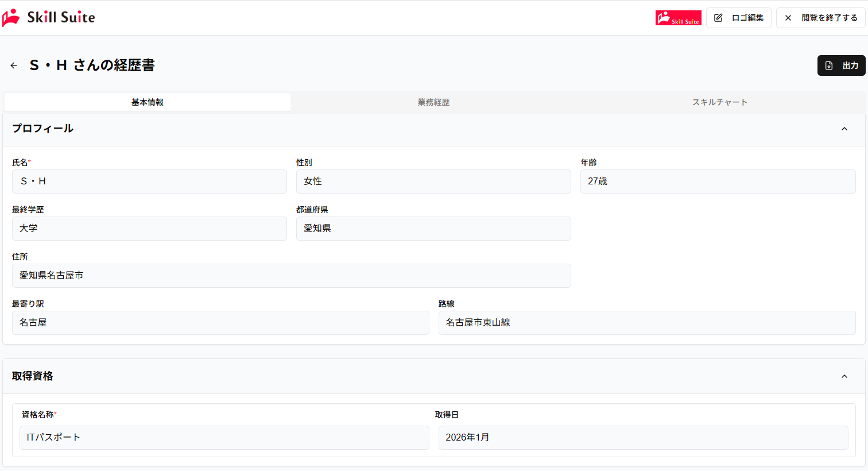Select the 最終学歴 field showing 大学
The width and height of the screenshot is (868, 471).
coord(149,229)
